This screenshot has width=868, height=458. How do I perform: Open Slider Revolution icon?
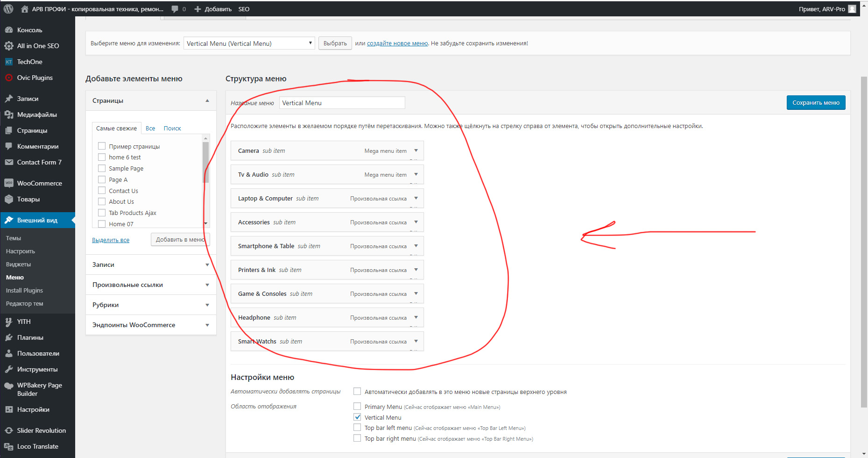pos(9,430)
